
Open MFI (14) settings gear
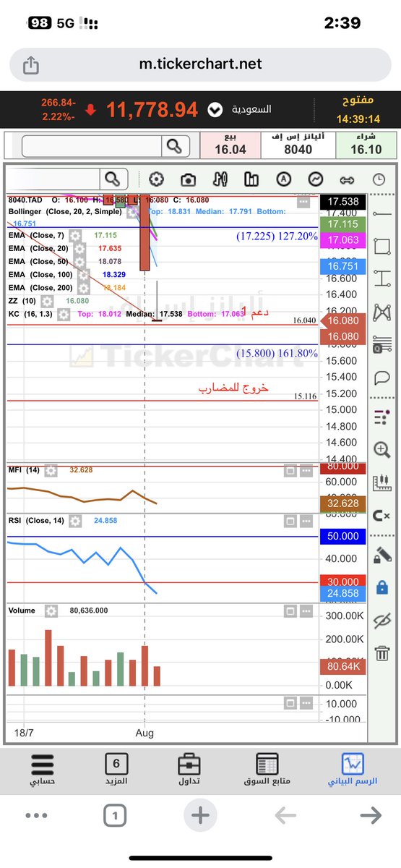[50, 470]
